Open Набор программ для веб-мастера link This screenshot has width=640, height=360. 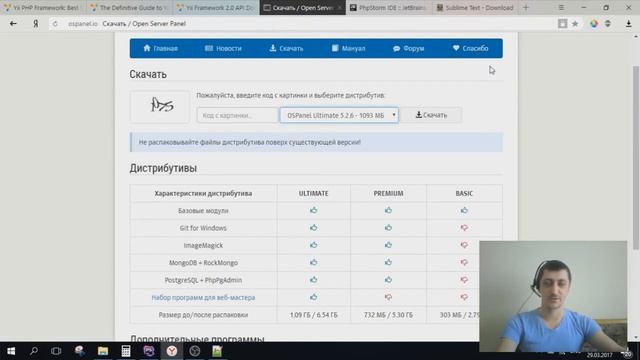point(203,298)
